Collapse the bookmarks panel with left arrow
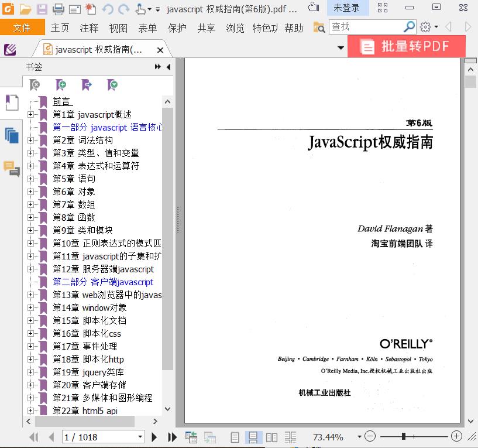Screen dimensions: 478x448 coord(168,67)
